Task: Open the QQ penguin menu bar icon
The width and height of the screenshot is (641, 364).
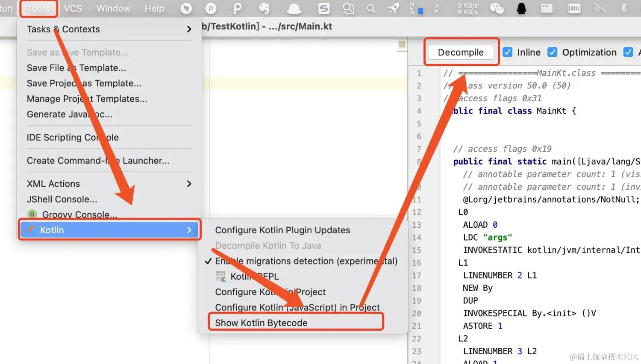Action: (521, 9)
